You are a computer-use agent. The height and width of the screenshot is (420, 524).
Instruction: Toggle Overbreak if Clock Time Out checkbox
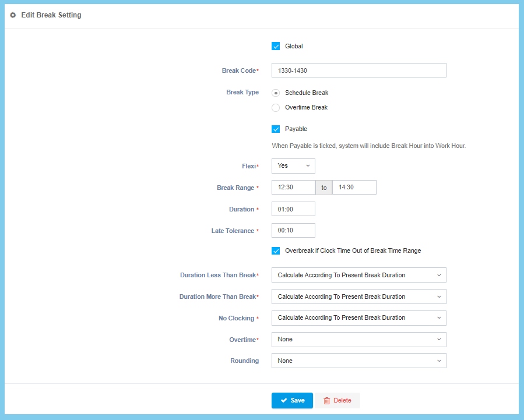[276, 251]
